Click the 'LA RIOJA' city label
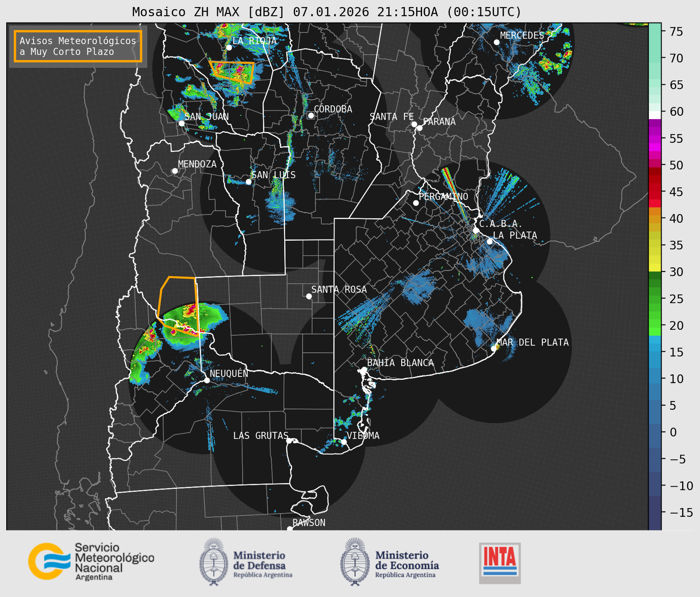This screenshot has width=700, height=597. click(254, 41)
